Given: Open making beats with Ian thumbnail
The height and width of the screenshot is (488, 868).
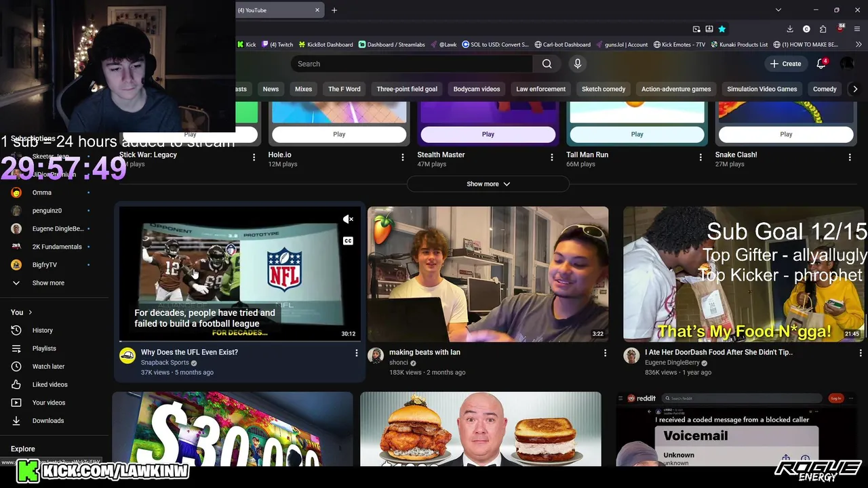Looking at the screenshot, I should [x=488, y=274].
